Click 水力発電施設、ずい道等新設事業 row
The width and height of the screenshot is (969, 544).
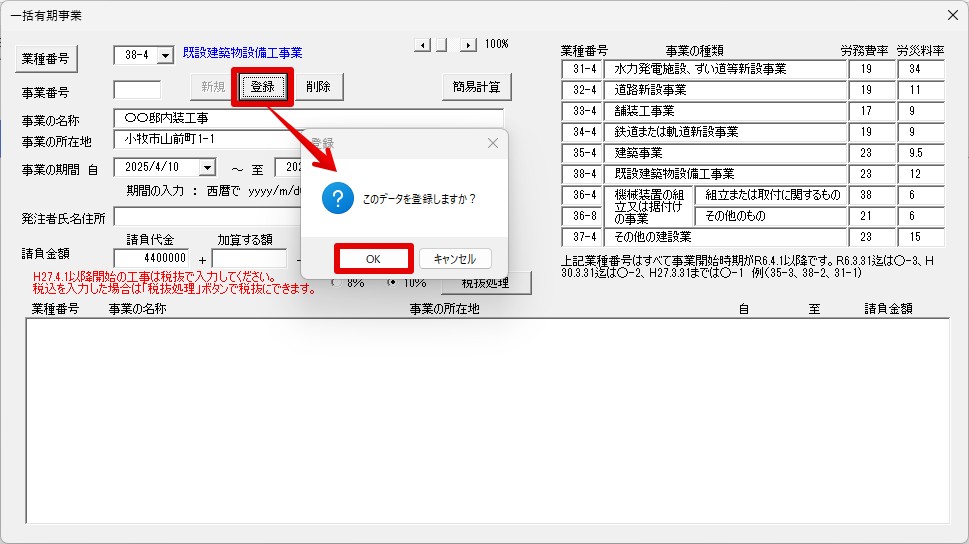725,69
